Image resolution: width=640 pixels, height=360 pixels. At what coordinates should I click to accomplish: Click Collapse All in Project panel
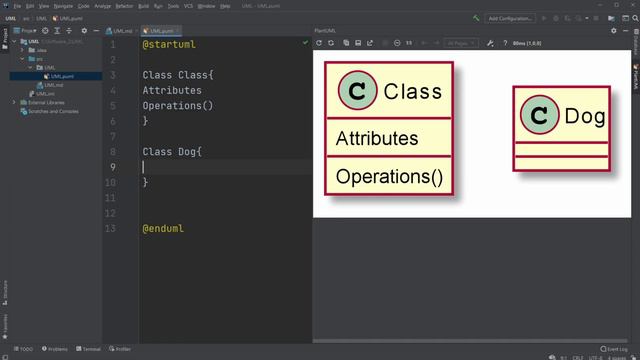[x=69, y=31]
